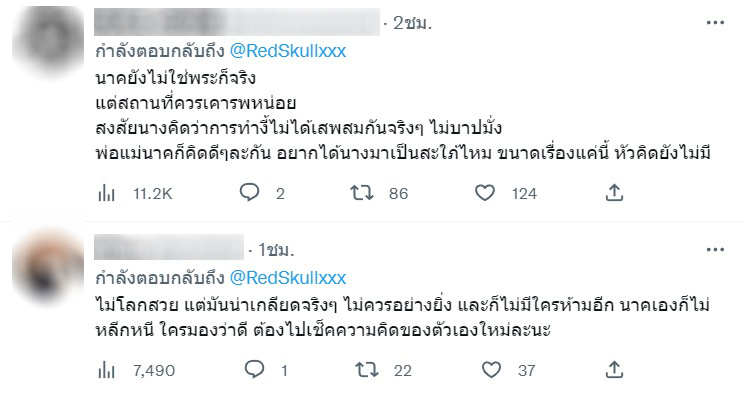Open the 1ชม. timestamp of second tweet
Screen dimensions: 745x396
pyautogui.click(x=276, y=250)
